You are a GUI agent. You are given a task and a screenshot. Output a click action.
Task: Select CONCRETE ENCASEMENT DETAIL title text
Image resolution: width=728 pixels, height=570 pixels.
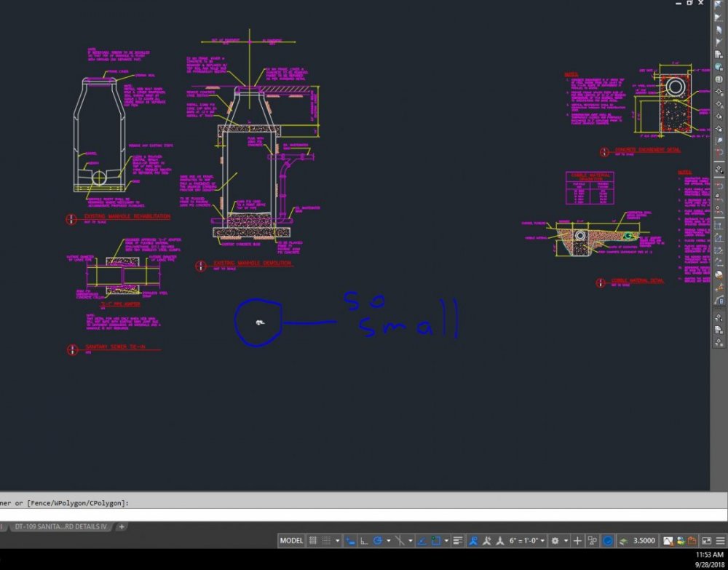click(x=648, y=150)
